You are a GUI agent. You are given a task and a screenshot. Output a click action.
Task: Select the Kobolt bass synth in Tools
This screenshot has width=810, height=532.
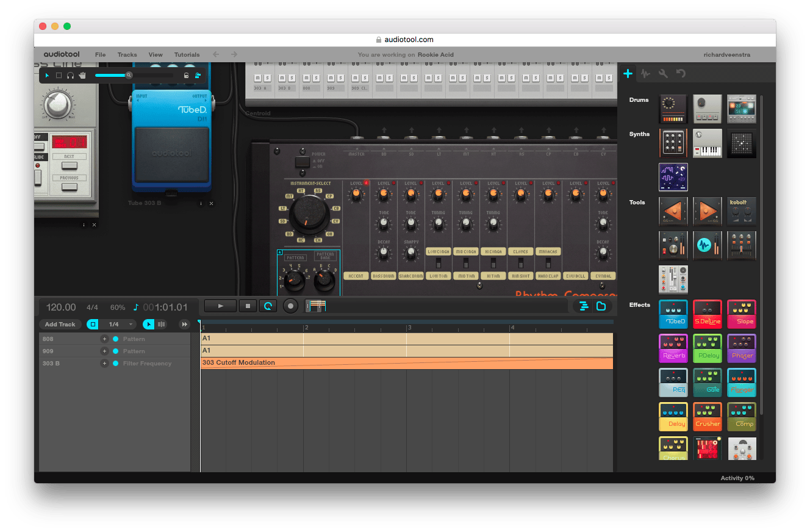coord(741,211)
